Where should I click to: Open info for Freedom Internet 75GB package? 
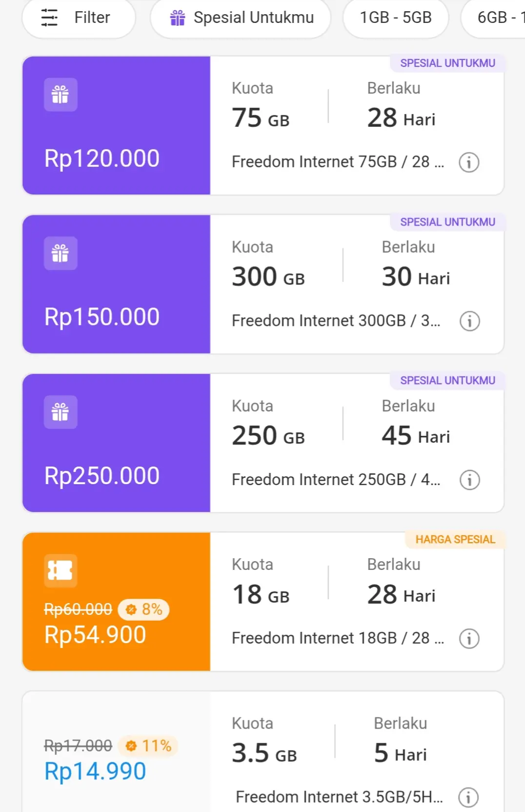coord(469,162)
